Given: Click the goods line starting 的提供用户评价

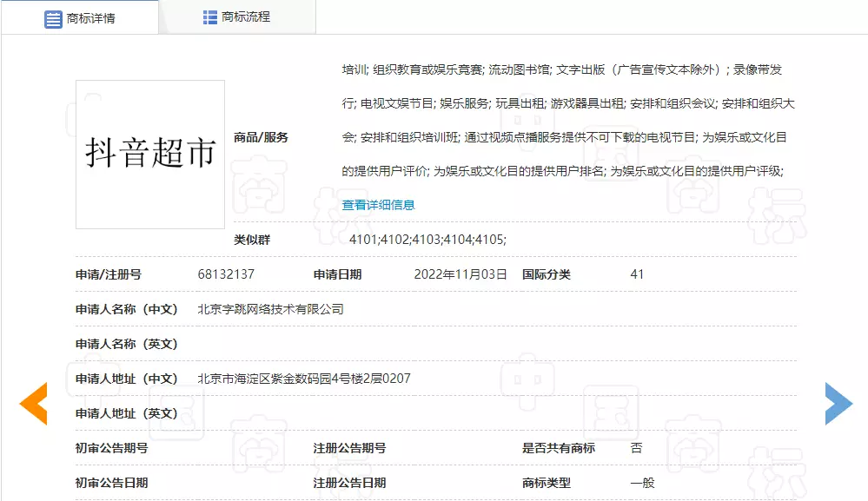Looking at the screenshot, I should [563, 171].
